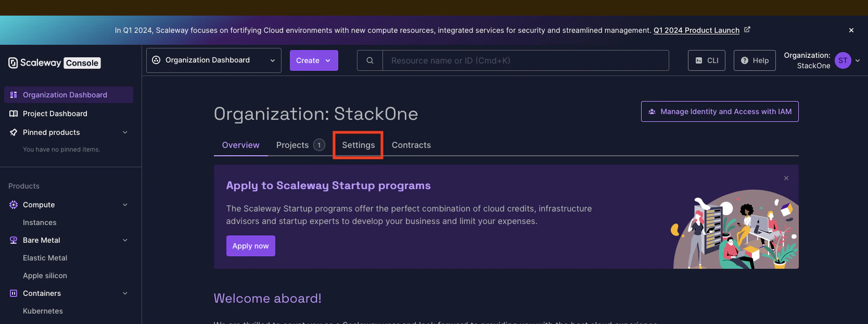This screenshot has width=868, height=324.
Task: Open the Settings tab
Action: [x=359, y=145]
